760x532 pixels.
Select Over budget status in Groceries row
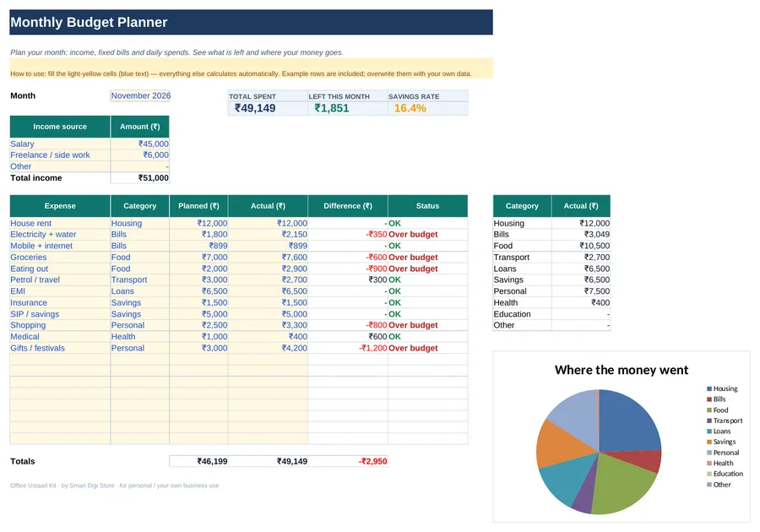427,258
